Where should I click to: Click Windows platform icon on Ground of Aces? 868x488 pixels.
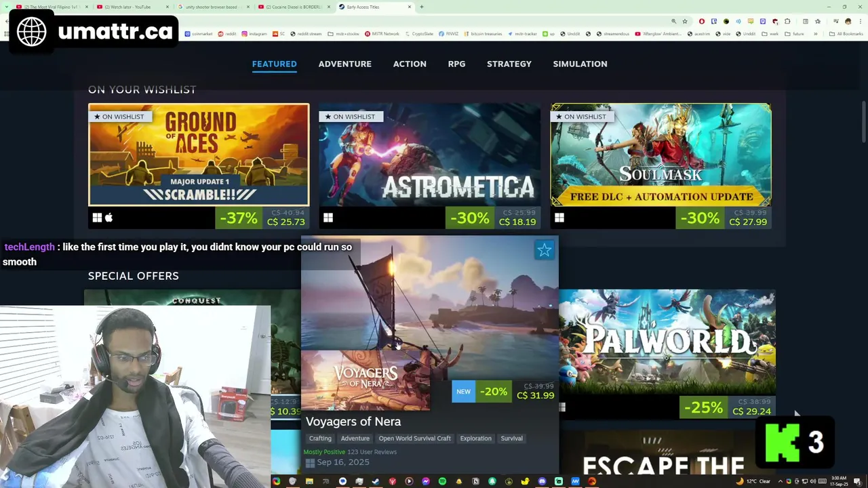[97, 218]
